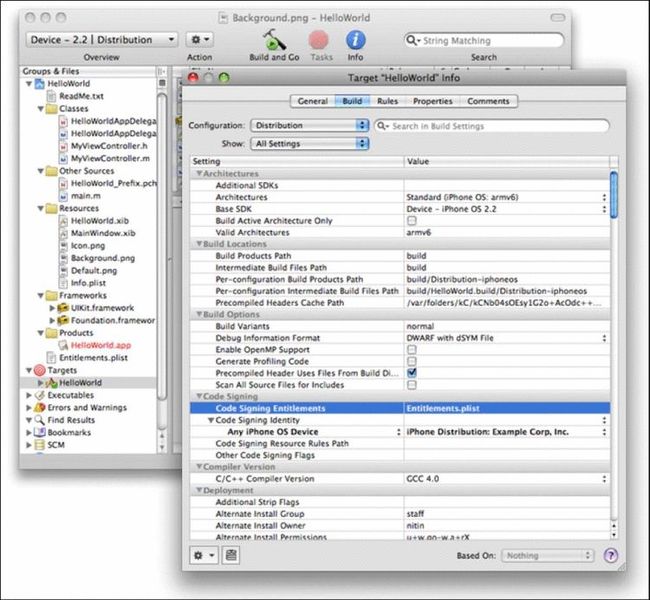Select ReadMe.txt file icon
Viewport: 650px width, 600px height.
pyautogui.click(x=51, y=96)
